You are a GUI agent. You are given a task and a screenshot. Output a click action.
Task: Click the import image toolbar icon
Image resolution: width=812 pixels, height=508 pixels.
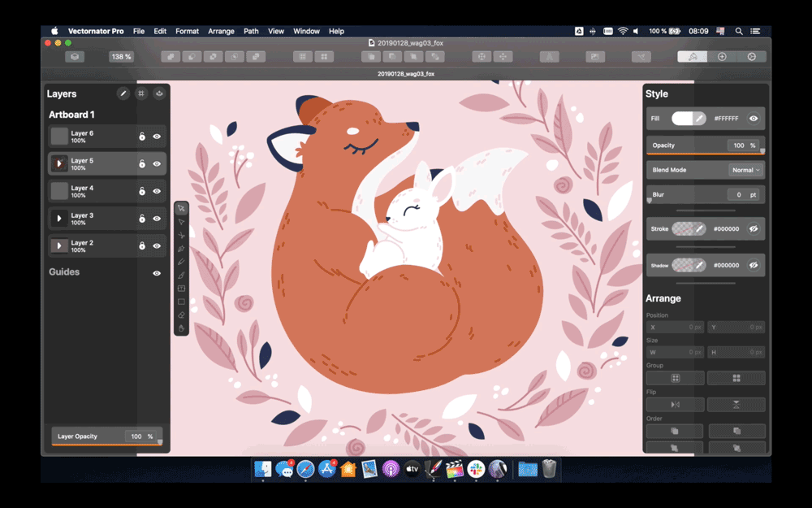click(595, 57)
